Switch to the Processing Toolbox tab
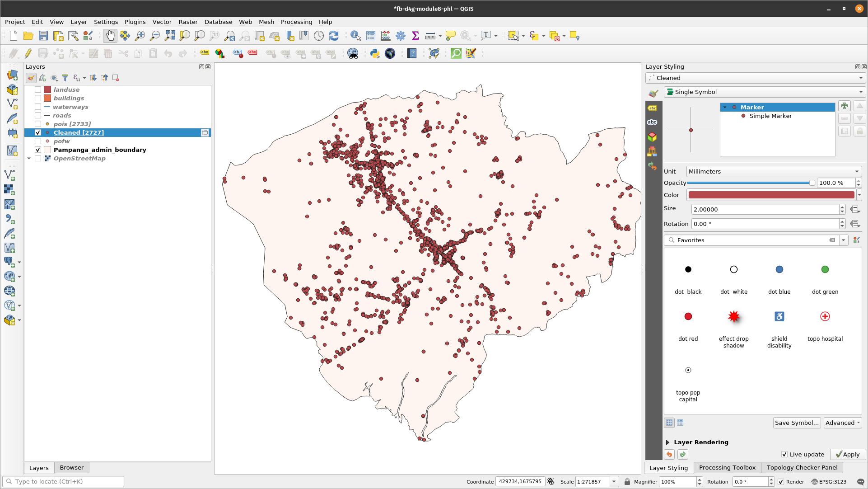Screen dimensions: 868x489 click(x=727, y=467)
